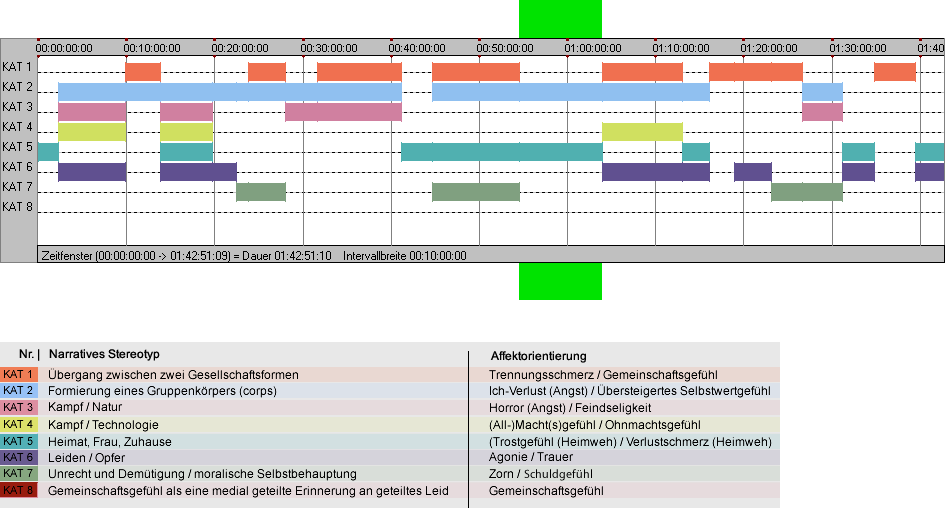Screen dimensions: 945x530
Task: Select the 'Leiden / Opfer' legend entry
Action: (87, 458)
